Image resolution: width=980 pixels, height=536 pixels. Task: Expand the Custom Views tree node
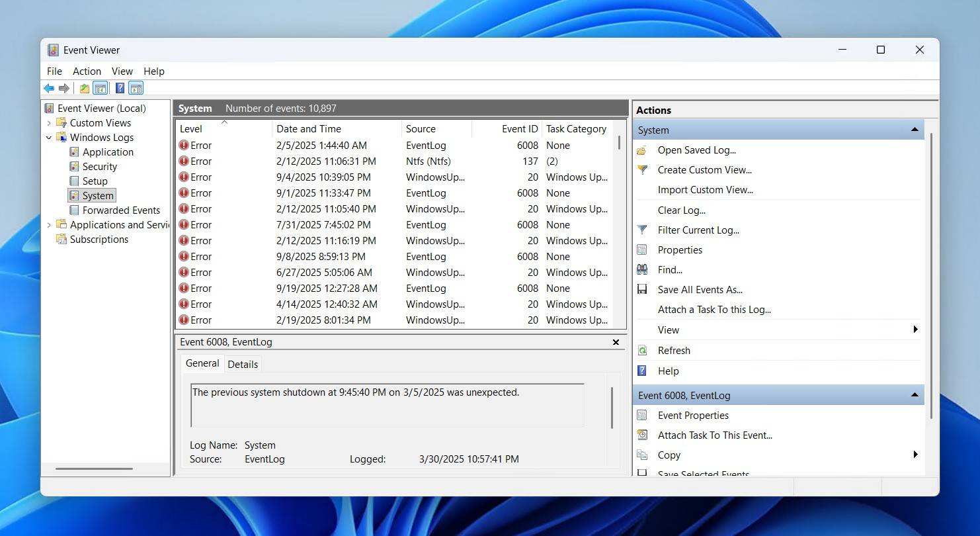coord(49,123)
